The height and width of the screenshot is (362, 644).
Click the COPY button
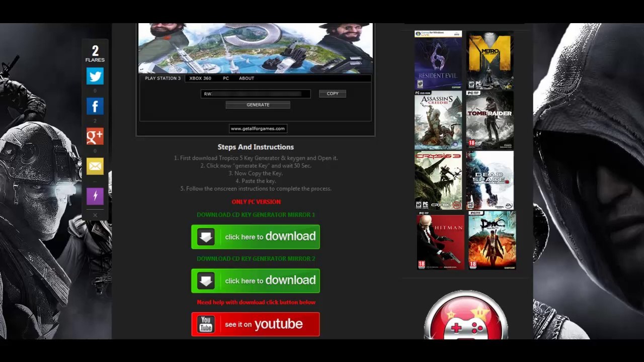click(333, 94)
